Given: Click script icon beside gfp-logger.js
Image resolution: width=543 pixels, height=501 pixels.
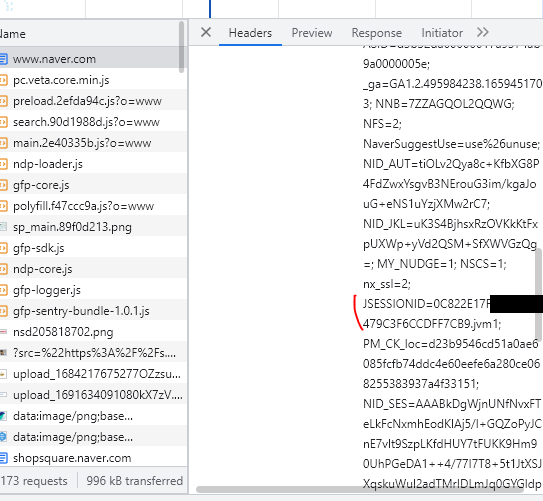Looking at the screenshot, I should 3,290.
